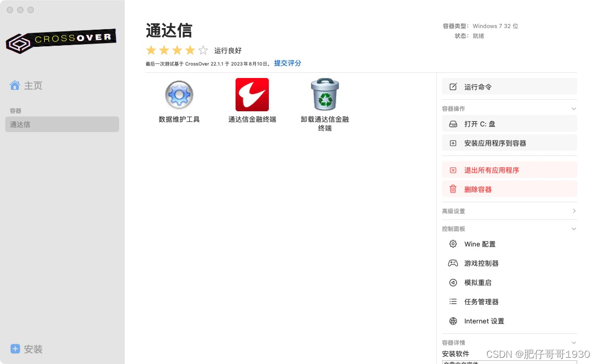Click the 安装 label at sidebar bottom
Viewport: 598px width, 364px height.
(33, 349)
